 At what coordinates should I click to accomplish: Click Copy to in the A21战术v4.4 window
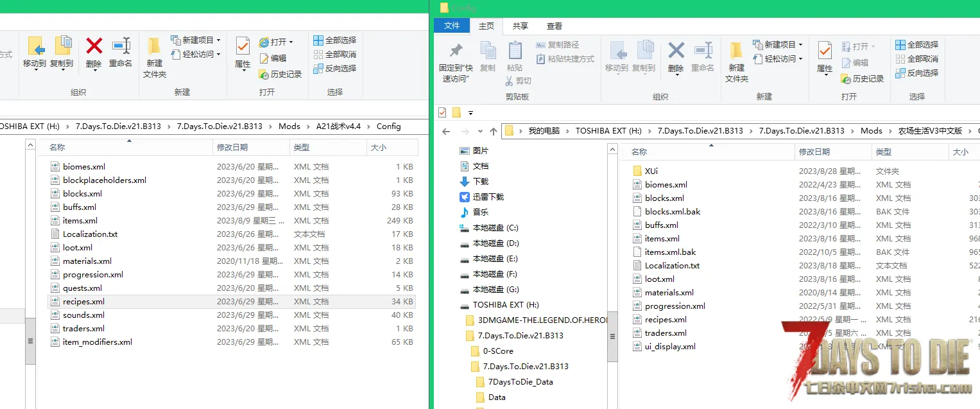(62, 53)
